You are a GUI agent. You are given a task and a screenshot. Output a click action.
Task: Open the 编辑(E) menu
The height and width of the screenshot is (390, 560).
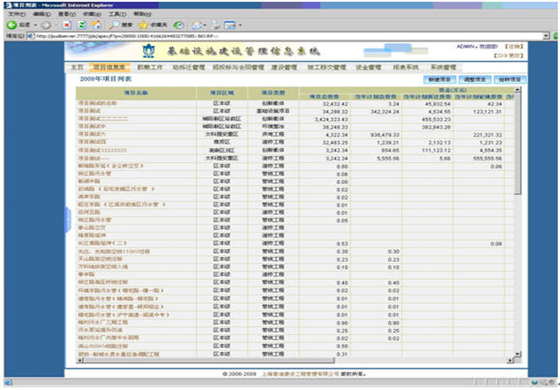(x=42, y=14)
